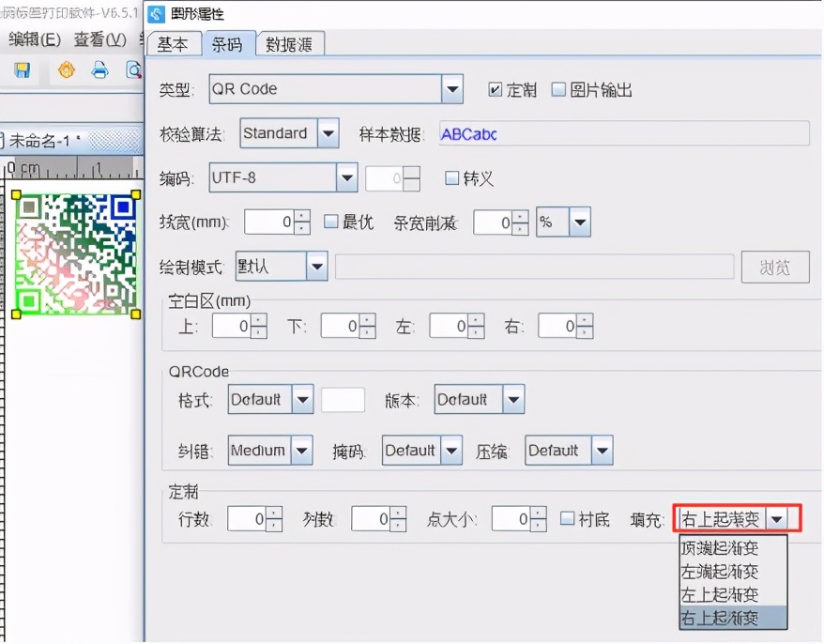824x644 pixels.
Task: Click the 空白区 左 margin field
Action: [x=449, y=327]
